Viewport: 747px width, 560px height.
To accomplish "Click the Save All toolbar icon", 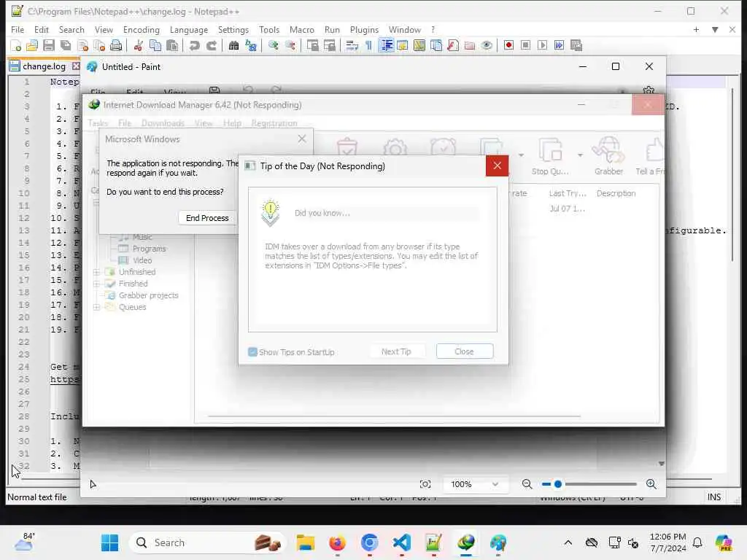I will tap(66, 46).
